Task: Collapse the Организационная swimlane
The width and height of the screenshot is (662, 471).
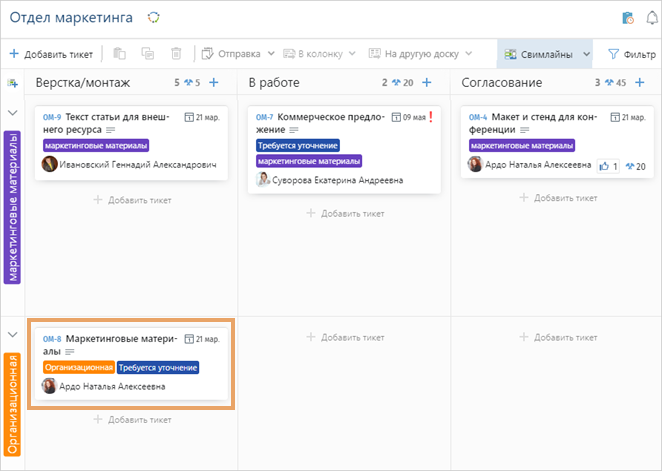Action: 13,334
